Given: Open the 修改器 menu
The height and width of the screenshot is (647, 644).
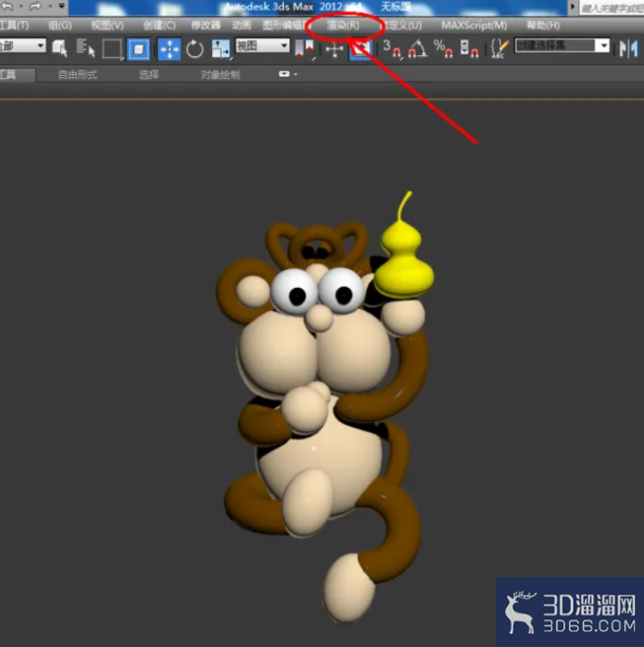Looking at the screenshot, I should [205, 26].
